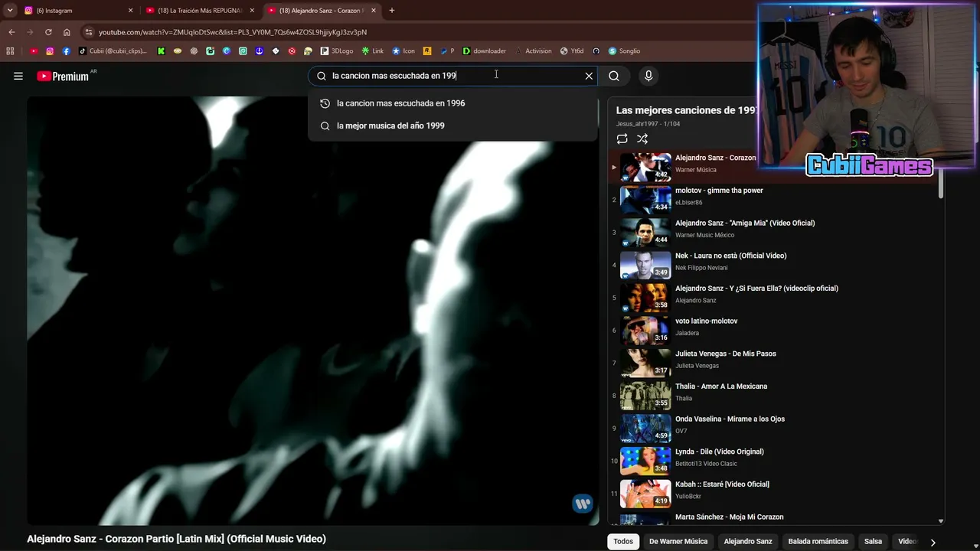Open the 'downloader' bookmark
This screenshot has width=980, height=551.
(485, 51)
